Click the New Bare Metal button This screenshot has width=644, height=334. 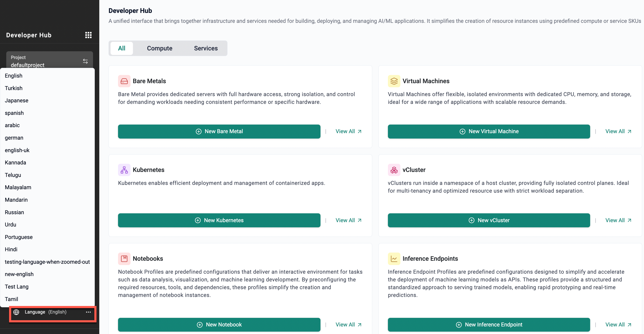pos(219,131)
